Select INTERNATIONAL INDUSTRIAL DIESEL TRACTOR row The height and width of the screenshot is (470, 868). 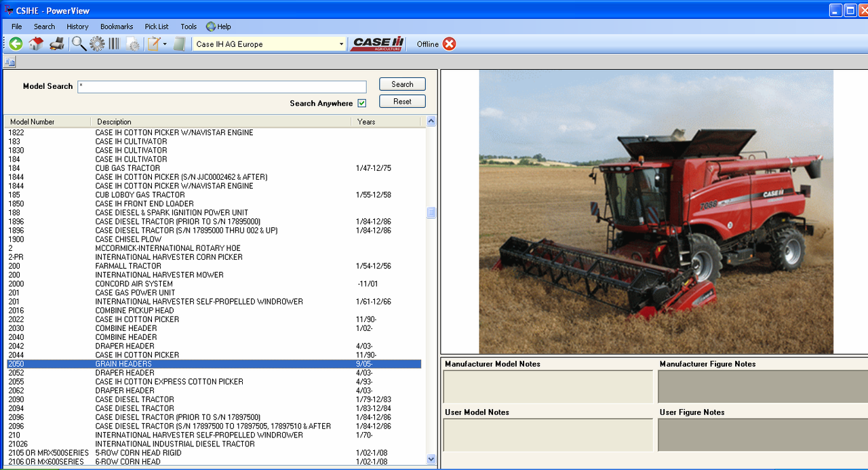[214, 444]
